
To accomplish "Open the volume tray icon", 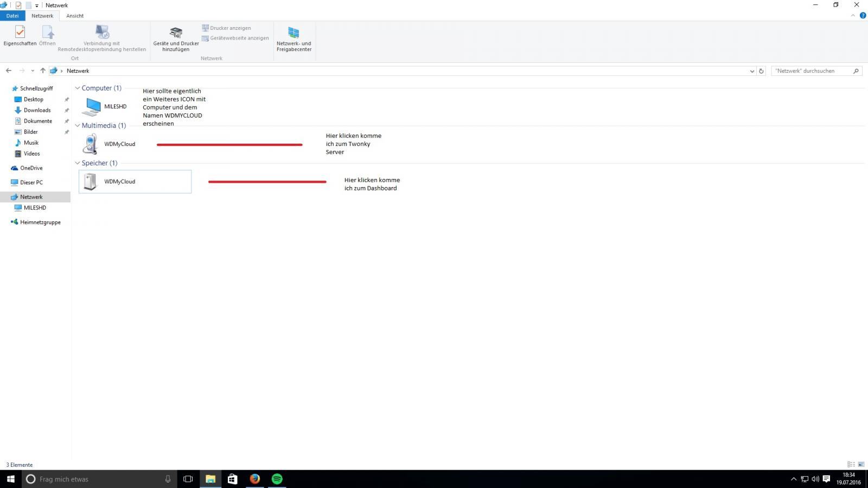I will 815,479.
